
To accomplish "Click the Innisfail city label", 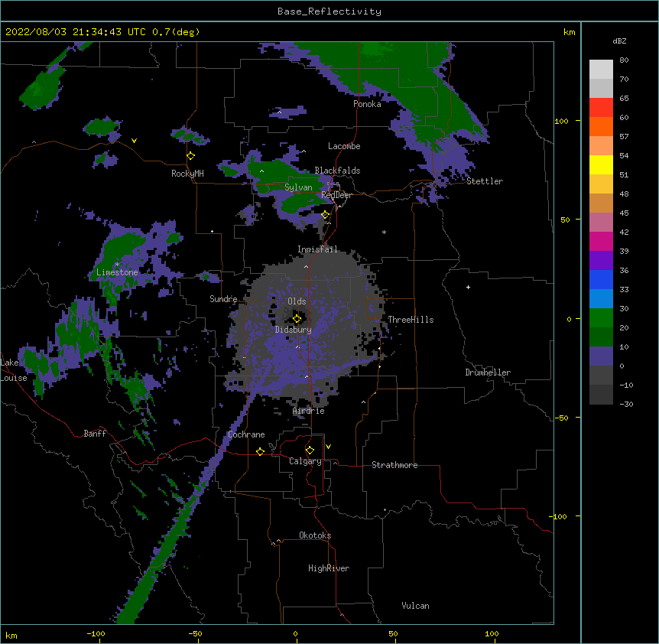I will (x=317, y=249).
